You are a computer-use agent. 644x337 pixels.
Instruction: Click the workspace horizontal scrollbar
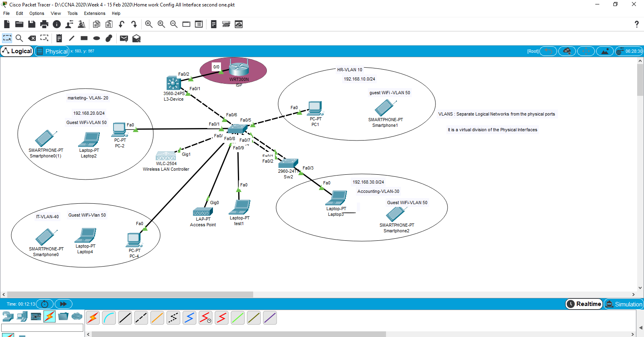click(x=130, y=294)
